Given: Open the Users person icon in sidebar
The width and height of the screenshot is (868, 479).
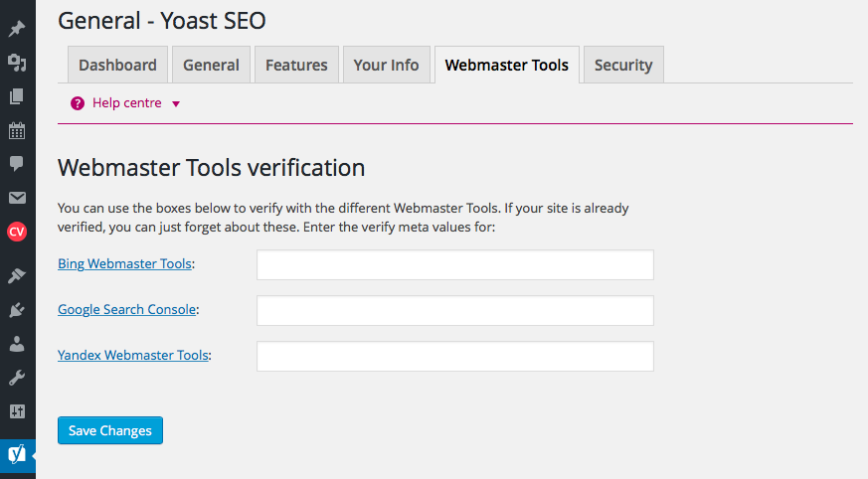Looking at the screenshot, I should [17, 344].
